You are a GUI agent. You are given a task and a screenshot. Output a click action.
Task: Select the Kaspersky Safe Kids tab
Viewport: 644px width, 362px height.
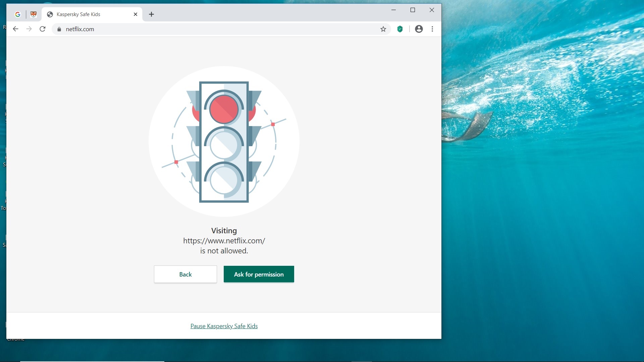tap(87, 14)
